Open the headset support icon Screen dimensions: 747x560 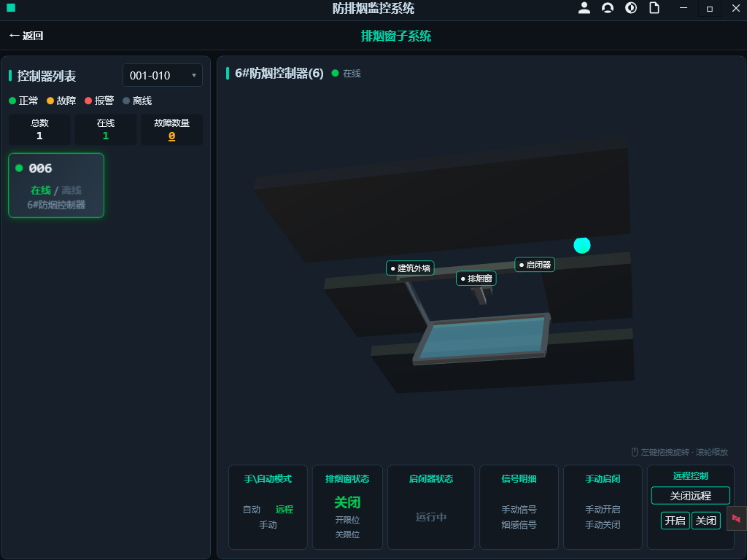point(608,8)
